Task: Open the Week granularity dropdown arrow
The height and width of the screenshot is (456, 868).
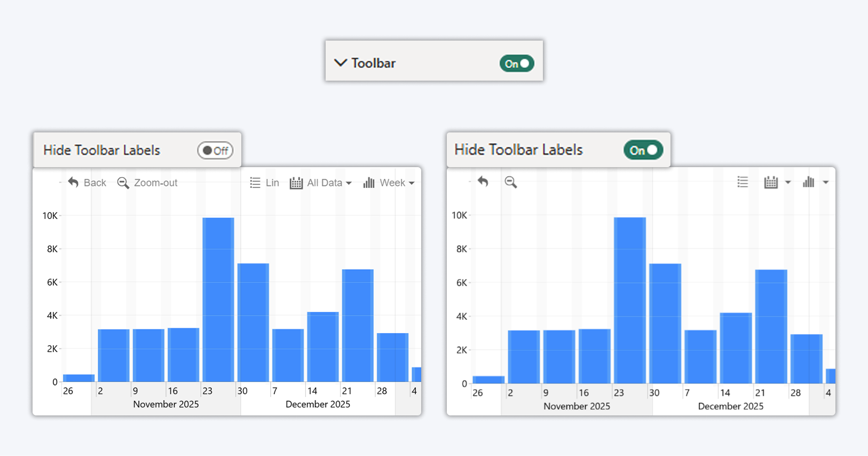Action: coord(412,183)
